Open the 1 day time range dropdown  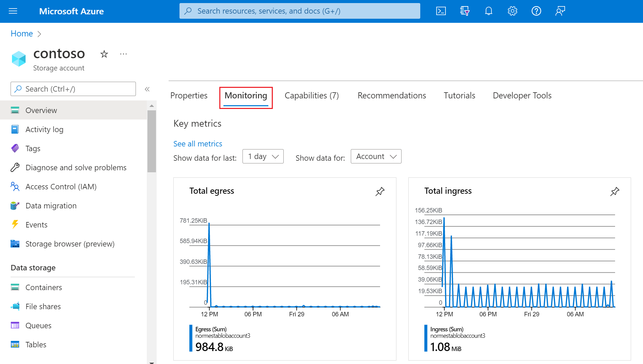point(263,156)
